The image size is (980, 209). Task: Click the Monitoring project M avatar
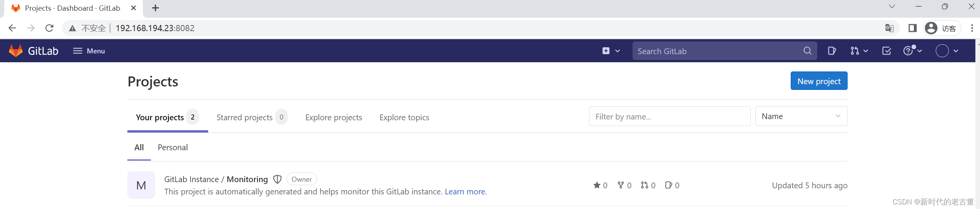pos(141,185)
